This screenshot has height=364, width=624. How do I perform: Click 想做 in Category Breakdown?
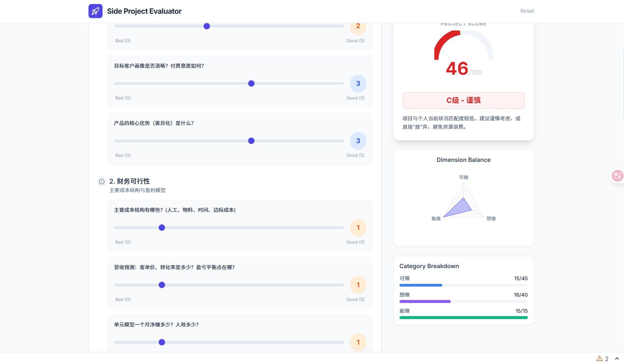pyautogui.click(x=404, y=295)
